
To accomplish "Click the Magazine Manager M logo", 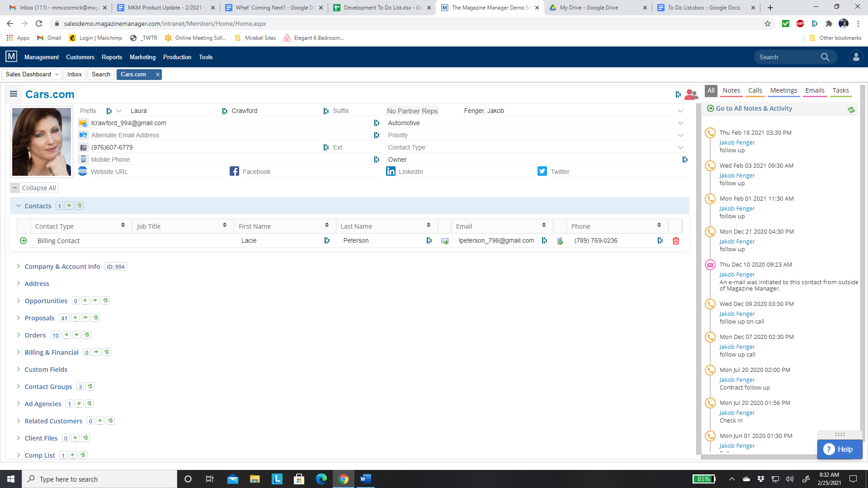I will [11, 56].
